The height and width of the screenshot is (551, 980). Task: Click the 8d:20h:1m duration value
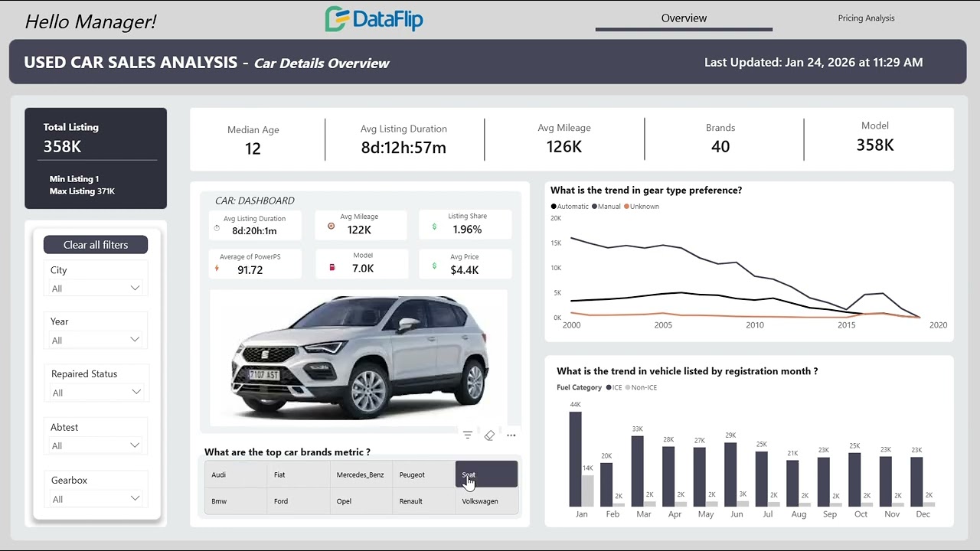[x=254, y=230]
